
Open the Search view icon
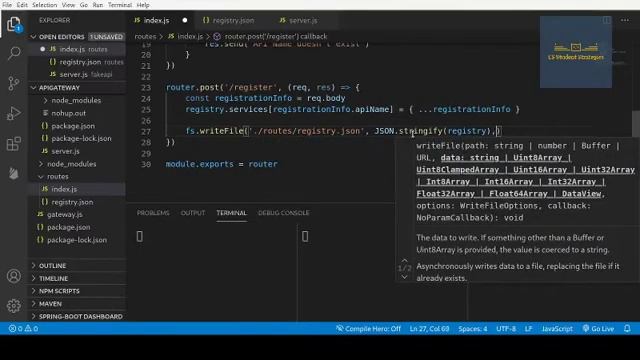[x=14, y=53]
